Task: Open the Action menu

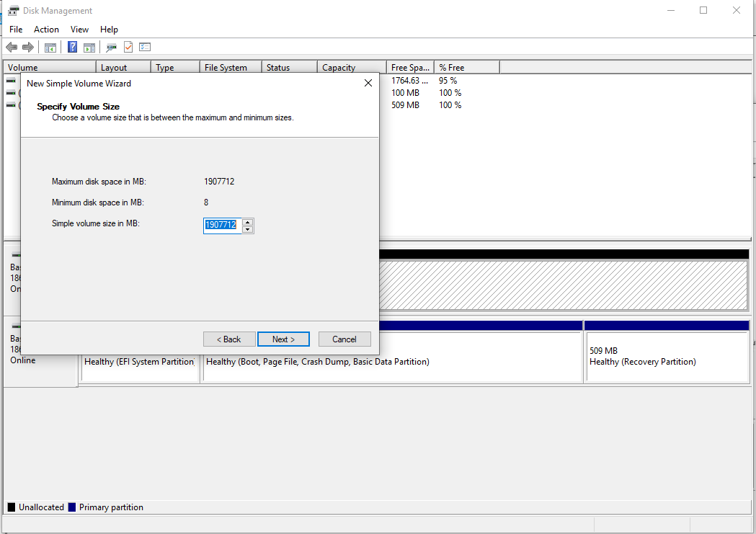Action: [x=46, y=30]
